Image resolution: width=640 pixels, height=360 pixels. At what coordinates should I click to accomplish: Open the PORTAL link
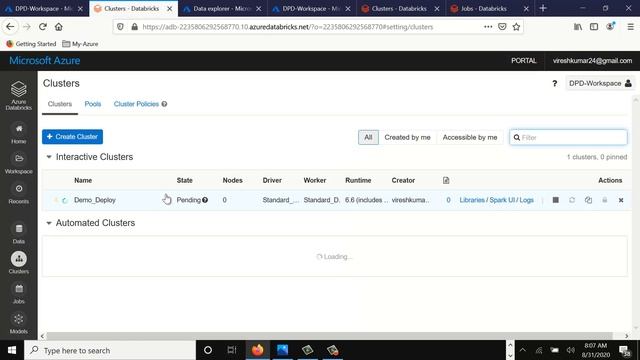(524, 61)
